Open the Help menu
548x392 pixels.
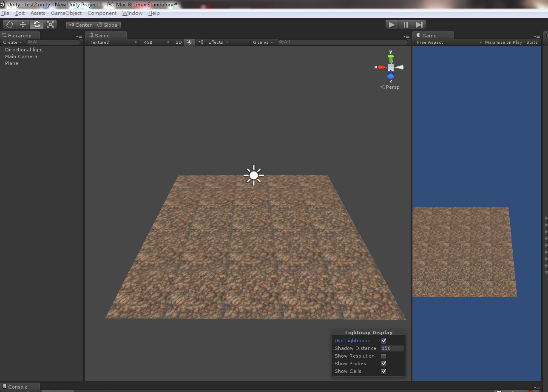pos(154,13)
